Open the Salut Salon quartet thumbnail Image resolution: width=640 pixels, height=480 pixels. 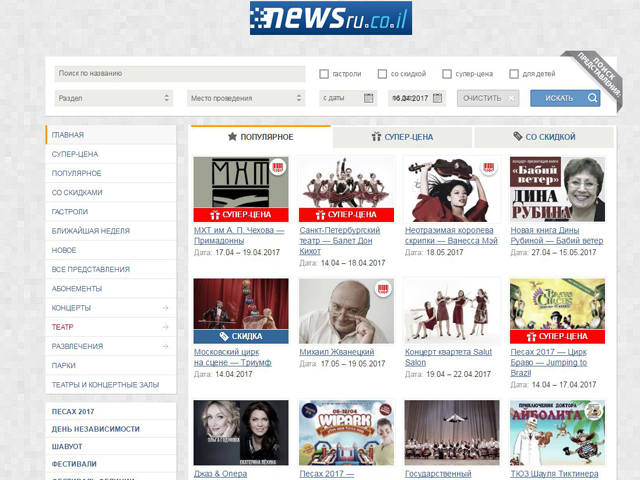tap(452, 311)
